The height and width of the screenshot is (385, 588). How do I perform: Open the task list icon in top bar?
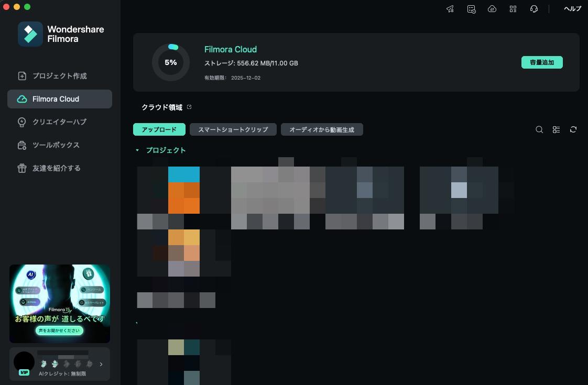(x=471, y=9)
